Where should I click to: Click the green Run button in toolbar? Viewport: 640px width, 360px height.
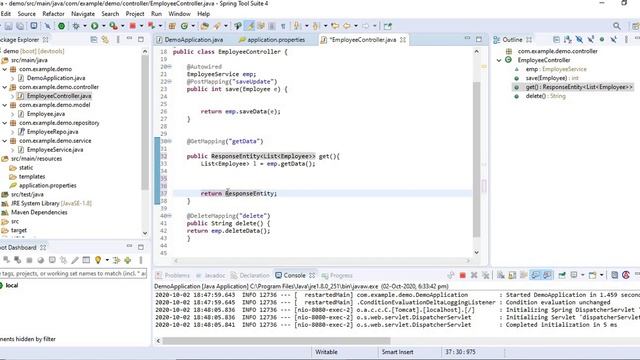pyautogui.click(x=95, y=26)
